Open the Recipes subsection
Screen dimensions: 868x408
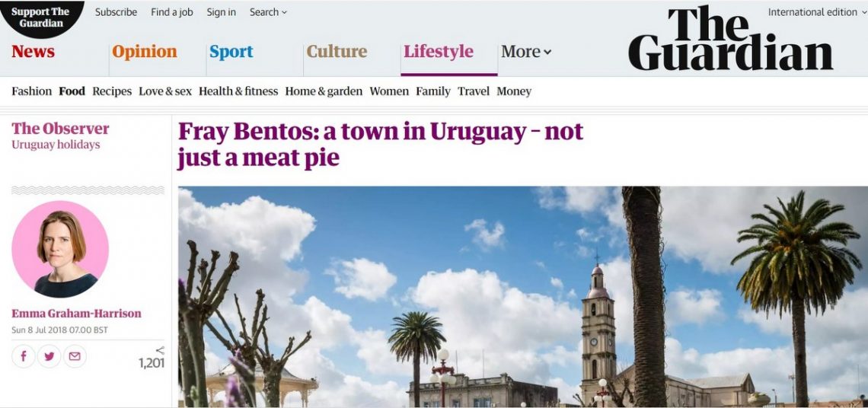pyautogui.click(x=112, y=91)
